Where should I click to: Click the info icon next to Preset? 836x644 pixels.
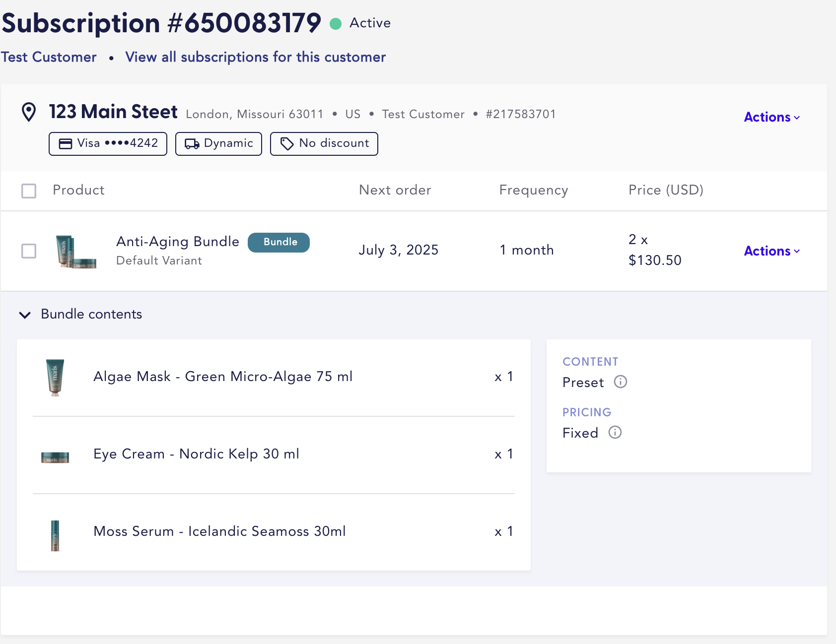click(x=621, y=382)
